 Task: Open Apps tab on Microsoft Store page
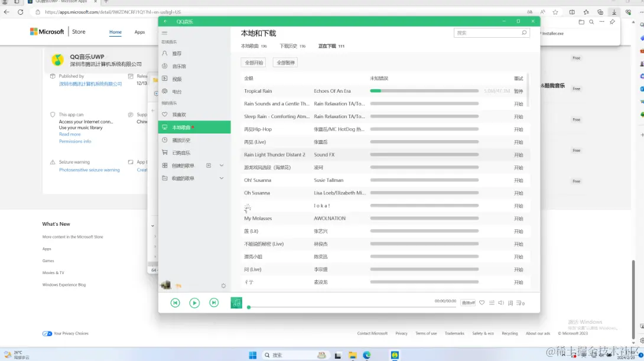[x=139, y=32]
